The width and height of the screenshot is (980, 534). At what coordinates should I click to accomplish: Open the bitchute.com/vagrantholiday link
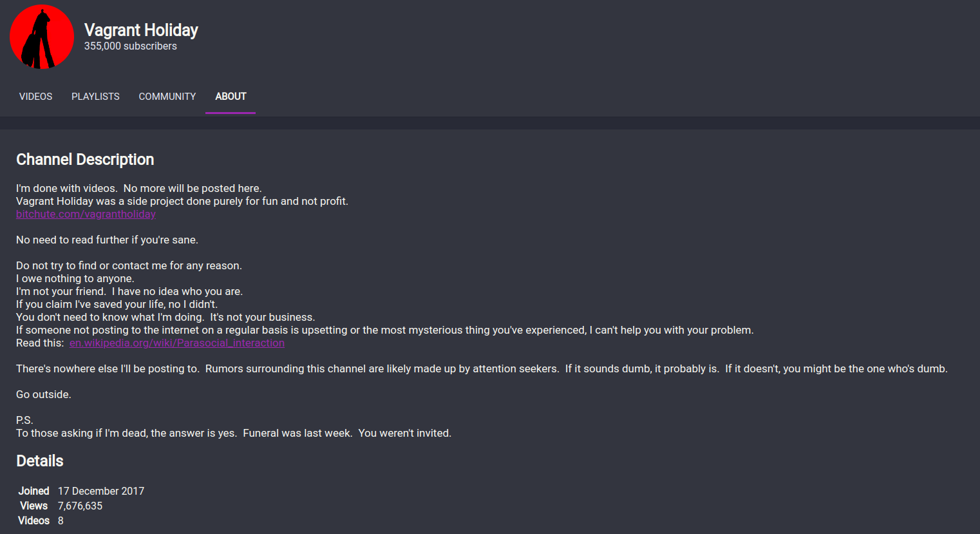pyautogui.click(x=86, y=215)
